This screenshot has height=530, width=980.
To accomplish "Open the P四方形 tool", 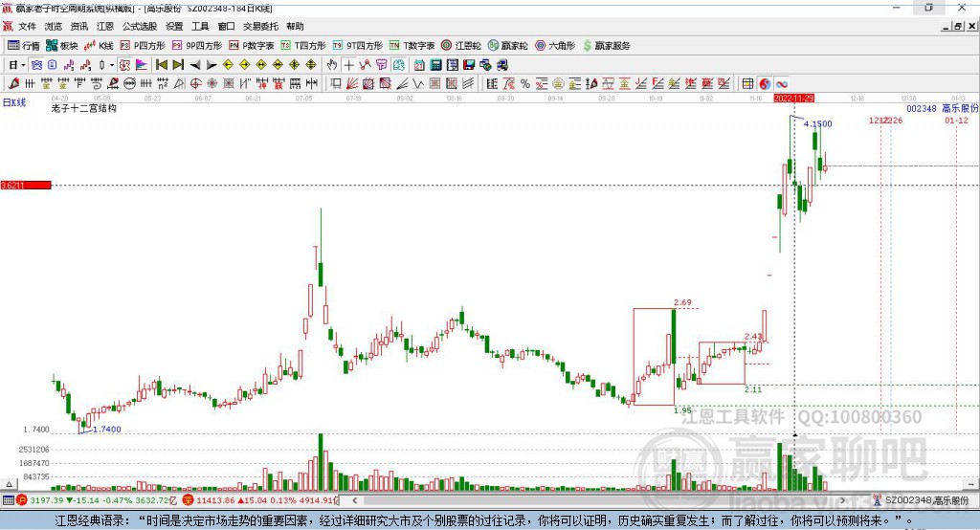I will [x=143, y=46].
